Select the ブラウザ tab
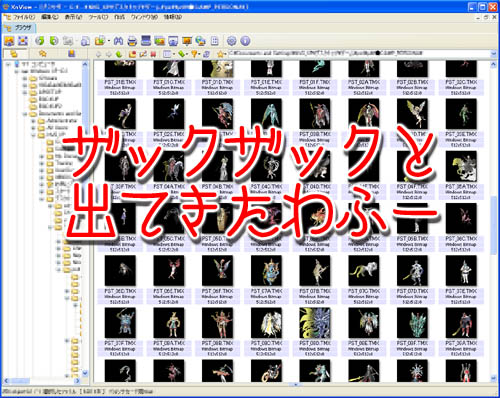 (x=19, y=28)
